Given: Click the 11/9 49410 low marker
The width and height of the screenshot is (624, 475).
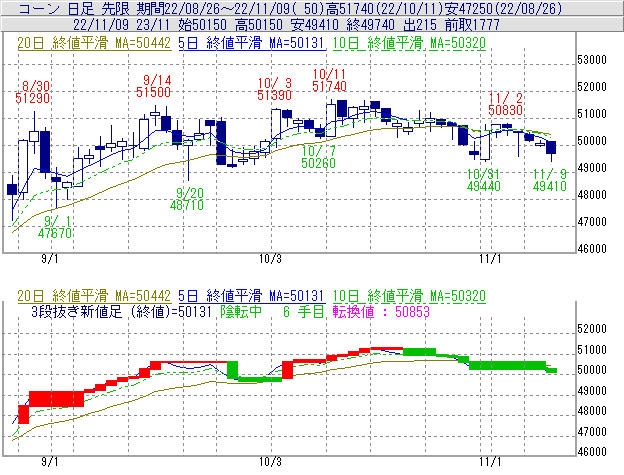Looking at the screenshot, I should [x=550, y=180].
